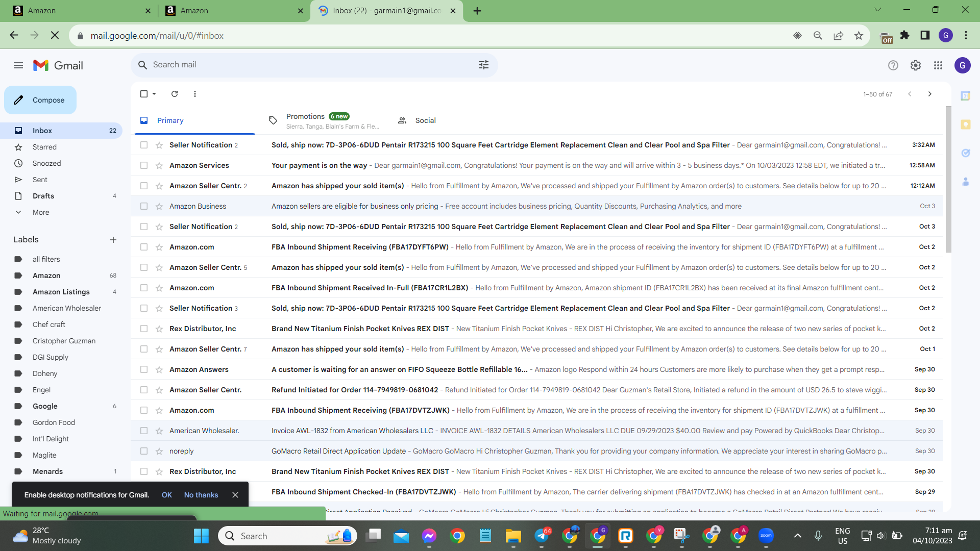This screenshot has width=980, height=551.
Task: Open Calendar side panel icon
Action: [966, 96]
